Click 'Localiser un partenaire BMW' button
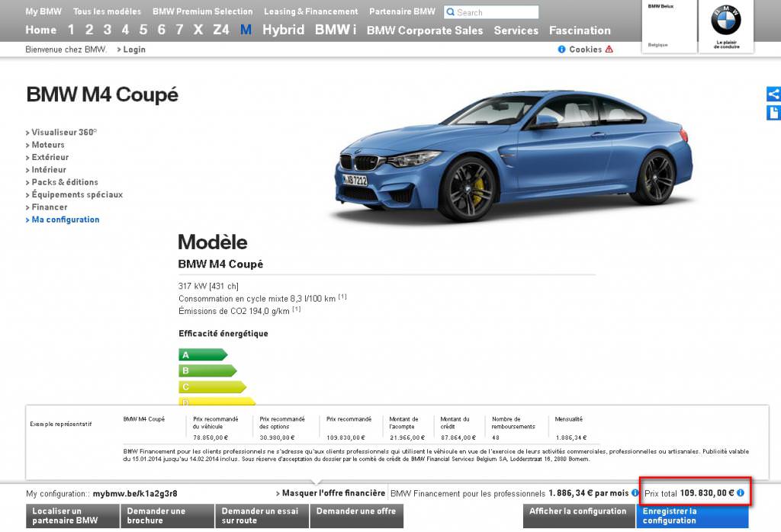 (x=72, y=515)
